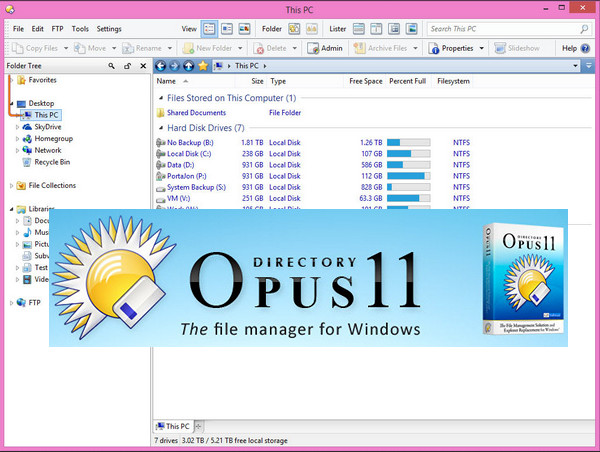Click the Help question mark icon
The width and height of the screenshot is (600, 452).
pos(585,48)
